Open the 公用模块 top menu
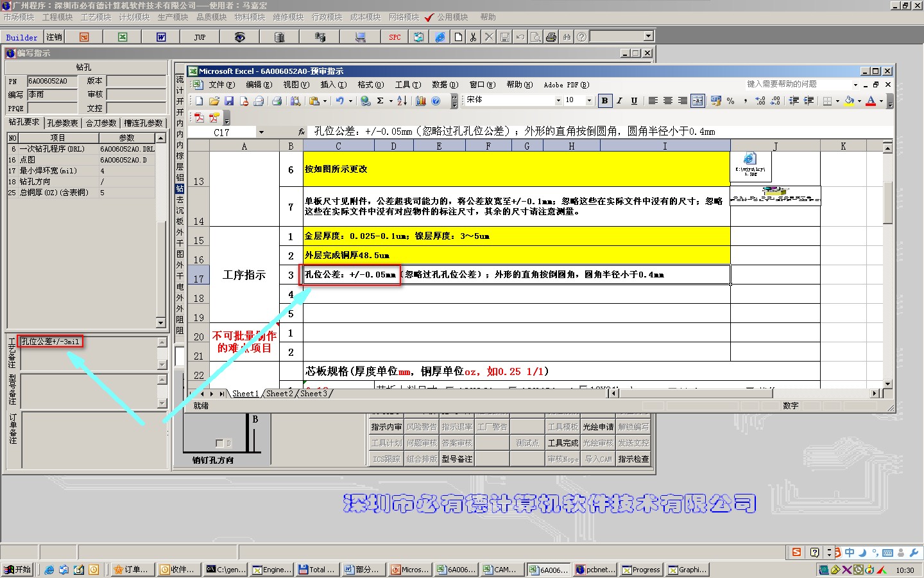The height and width of the screenshot is (578, 924). (452, 17)
